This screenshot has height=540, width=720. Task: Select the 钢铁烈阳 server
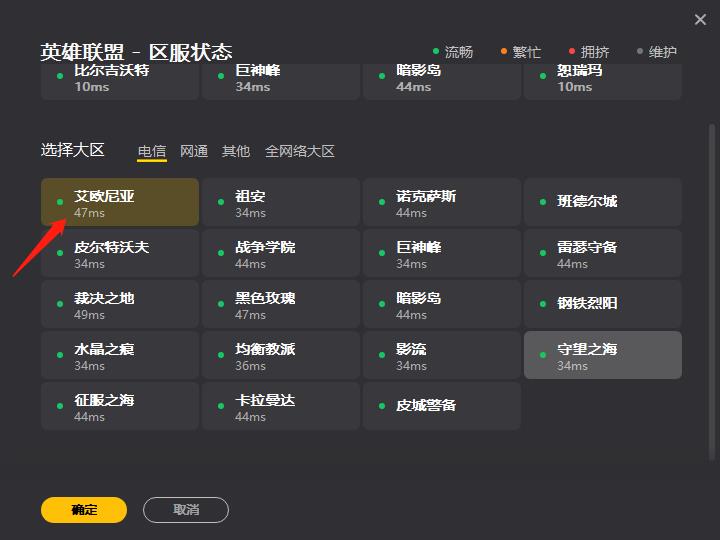tap(603, 304)
